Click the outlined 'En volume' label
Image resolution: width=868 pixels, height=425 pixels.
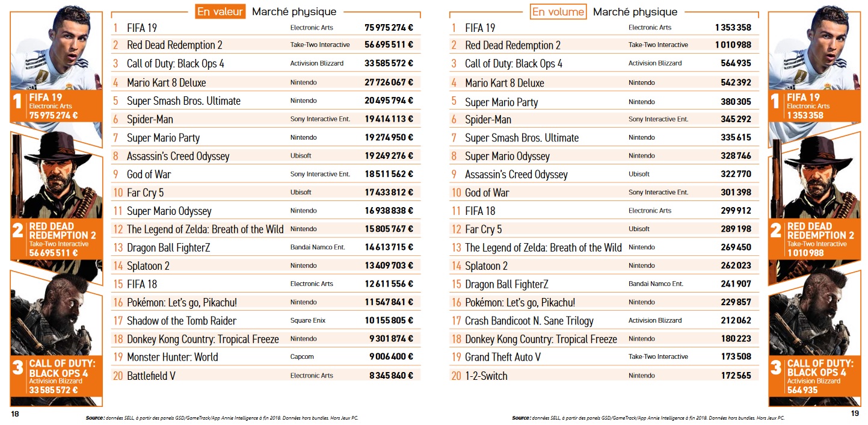point(558,11)
